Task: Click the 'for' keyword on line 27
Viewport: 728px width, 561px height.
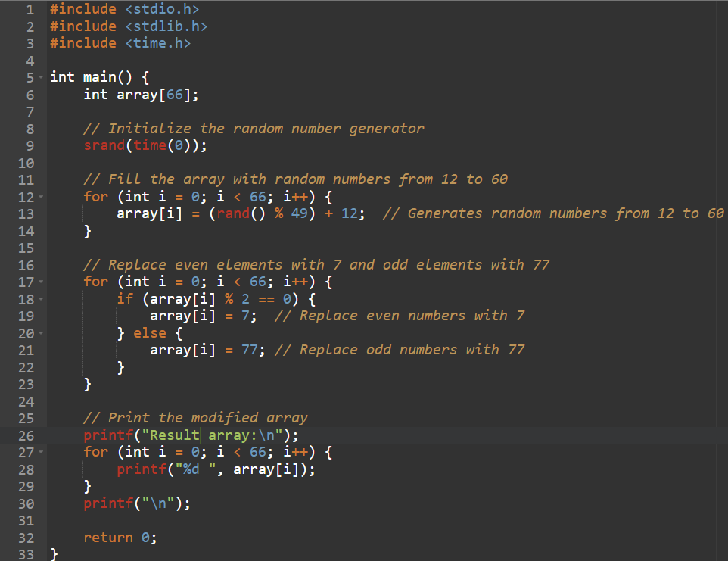Action: pos(95,452)
